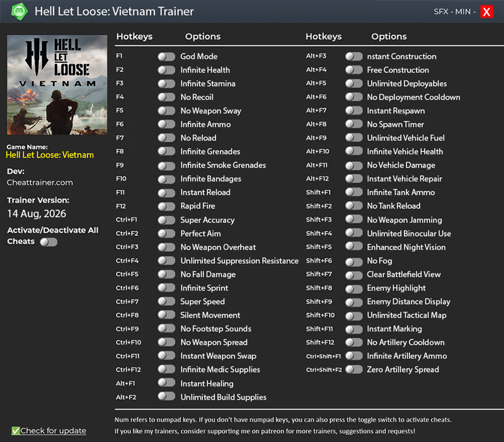Viewport: 504px width, 442px height.
Task: Toggle No Artillery Cooldown
Action: (354, 343)
